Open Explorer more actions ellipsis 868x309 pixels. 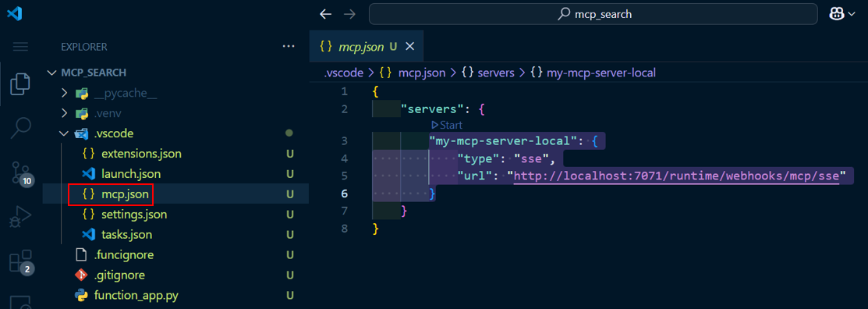(x=289, y=47)
